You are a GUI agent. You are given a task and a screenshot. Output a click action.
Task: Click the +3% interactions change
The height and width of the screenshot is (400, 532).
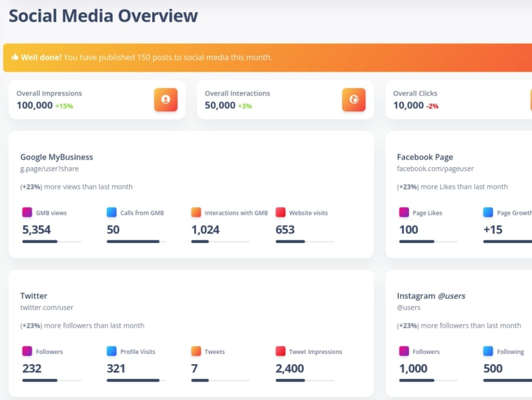tap(245, 107)
